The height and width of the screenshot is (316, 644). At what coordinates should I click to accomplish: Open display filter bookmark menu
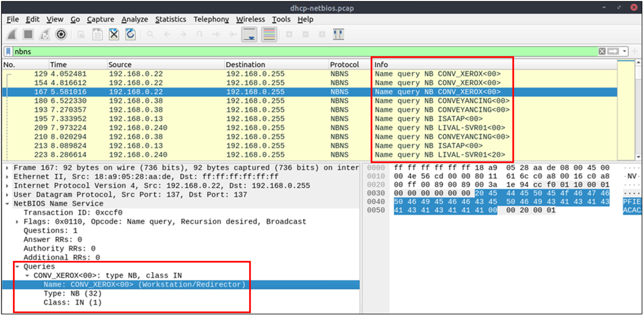(x=9, y=52)
